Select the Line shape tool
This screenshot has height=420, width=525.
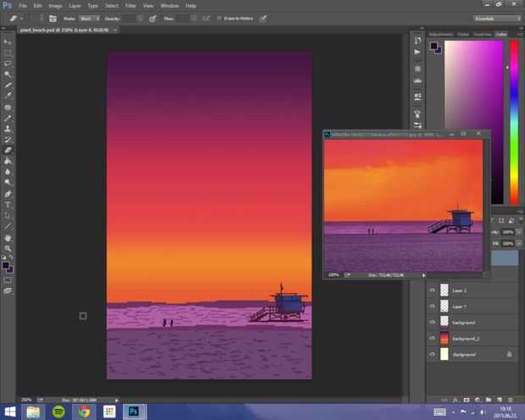coord(8,227)
